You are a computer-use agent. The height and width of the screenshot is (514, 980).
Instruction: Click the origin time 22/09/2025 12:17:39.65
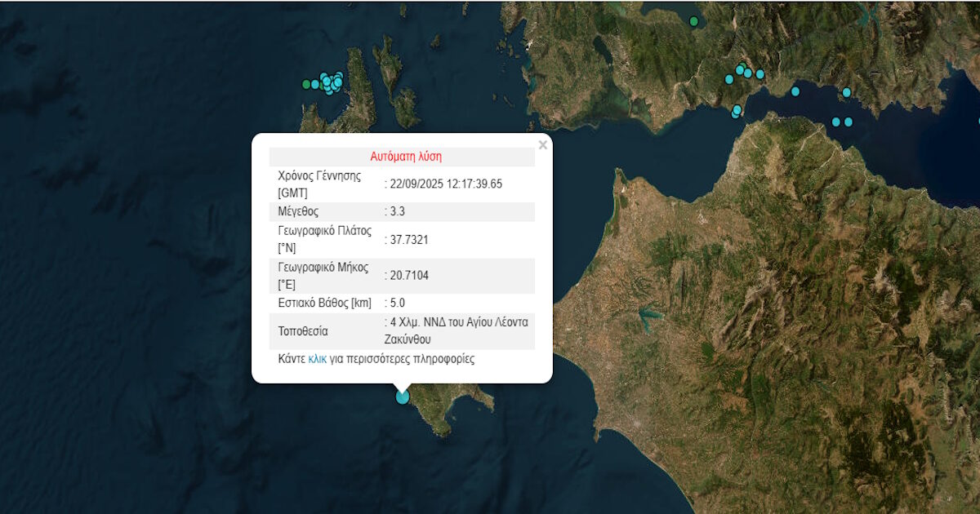click(445, 184)
